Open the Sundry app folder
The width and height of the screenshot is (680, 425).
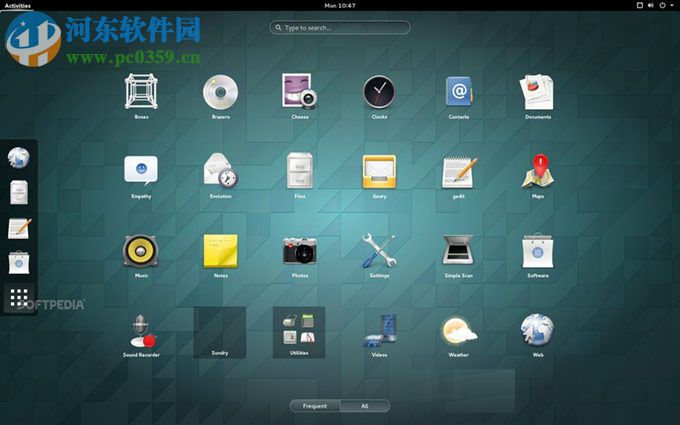click(x=220, y=333)
